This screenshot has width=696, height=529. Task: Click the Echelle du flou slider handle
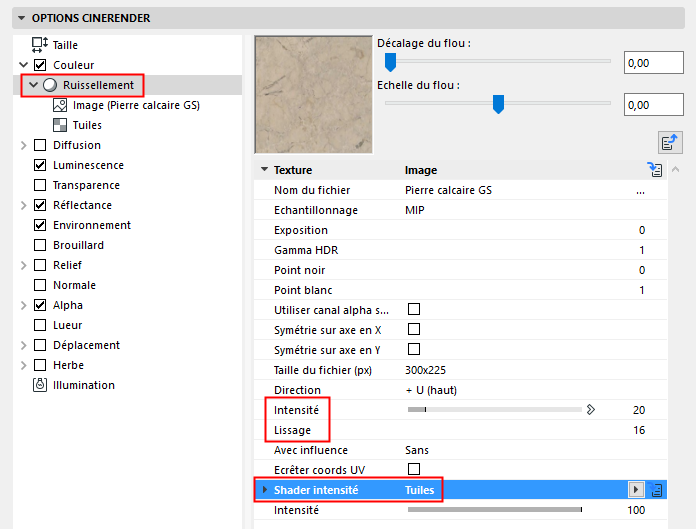[x=498, y=103]
